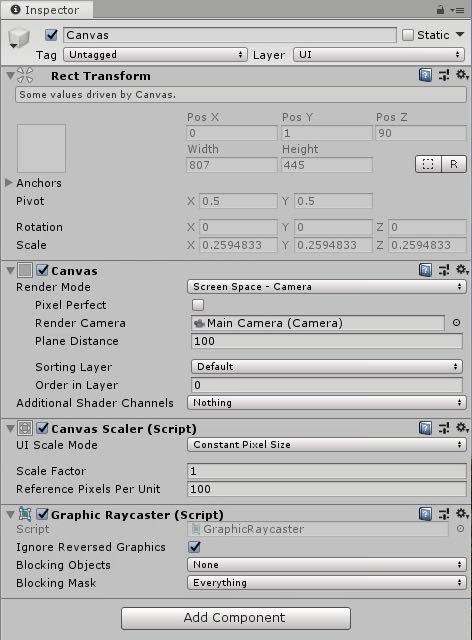
Task: Open Rect Transform settings gear menu
Action: (x=462, y=75)
